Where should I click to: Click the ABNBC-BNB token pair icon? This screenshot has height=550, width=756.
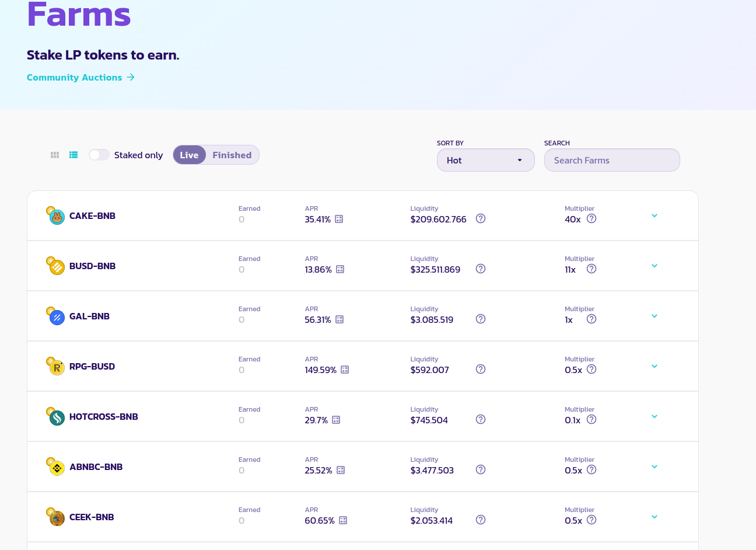pyautogui.click(x=55, y=467)
